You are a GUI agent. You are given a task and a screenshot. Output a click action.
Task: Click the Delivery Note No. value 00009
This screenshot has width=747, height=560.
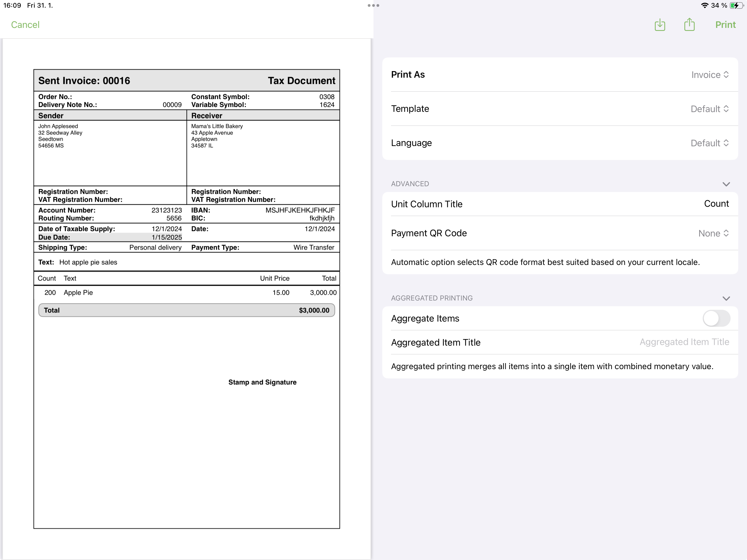pyautogui.click(x=172, y=105)
